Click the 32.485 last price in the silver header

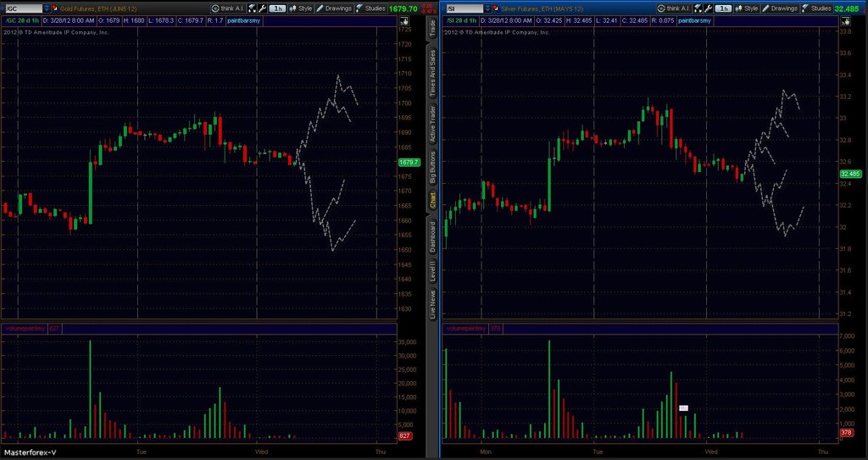[x=847, y=8]
